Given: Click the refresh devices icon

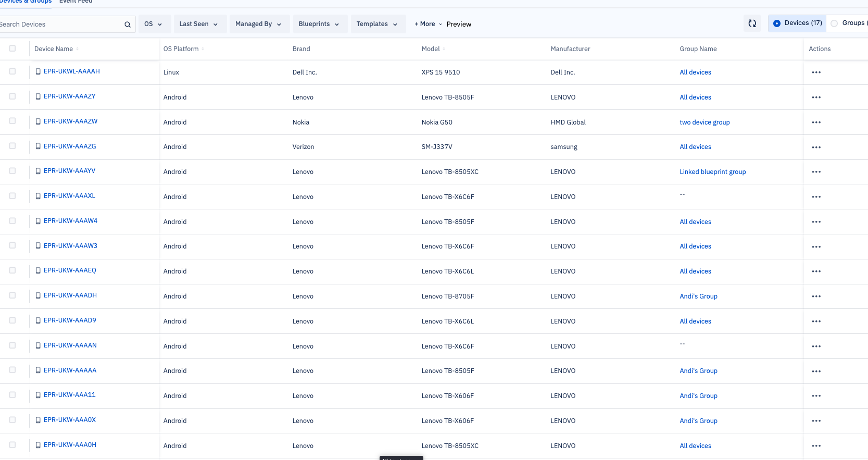Looking at the screenshot, I should coord(752,23).
